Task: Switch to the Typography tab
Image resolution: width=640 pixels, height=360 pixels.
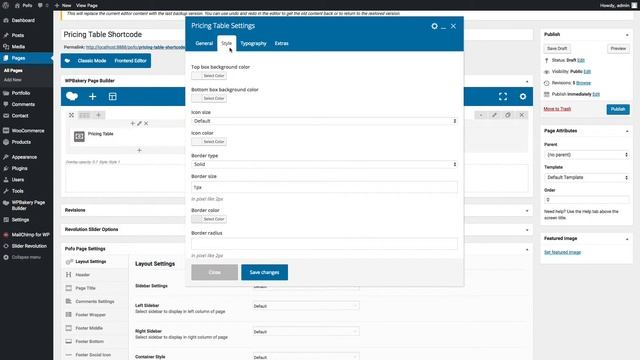Action: click(x=253, y=43)
